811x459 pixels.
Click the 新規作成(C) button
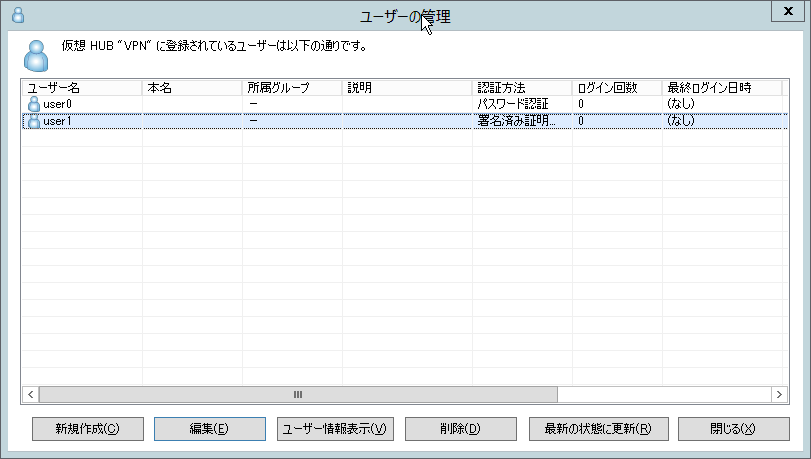point(88,429)
